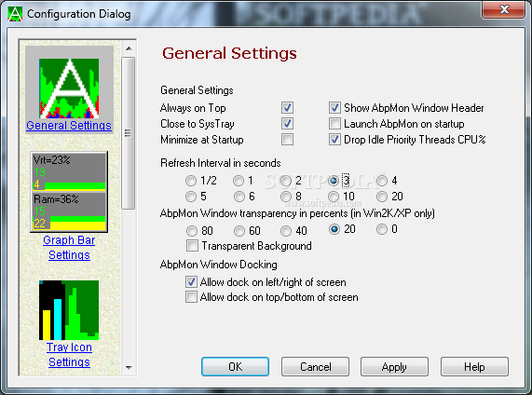Image resolution: width=532 pixels, height=395 pixels.
Task: Click the Cancel button
Action: coord(315,366)
